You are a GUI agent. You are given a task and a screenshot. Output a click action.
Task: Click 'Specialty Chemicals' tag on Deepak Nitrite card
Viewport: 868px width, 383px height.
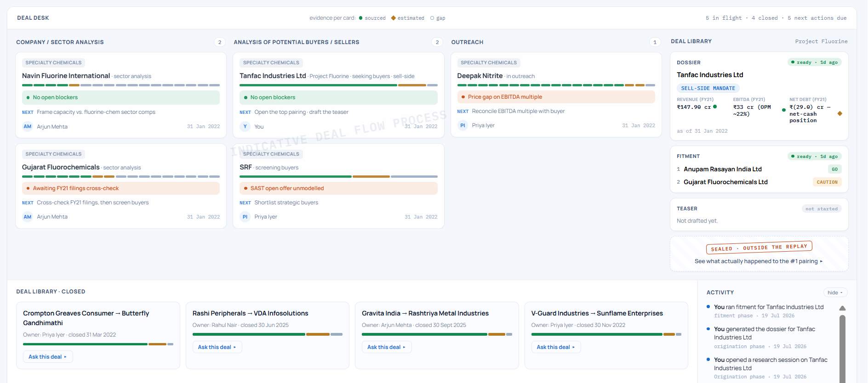coord(489,63)
